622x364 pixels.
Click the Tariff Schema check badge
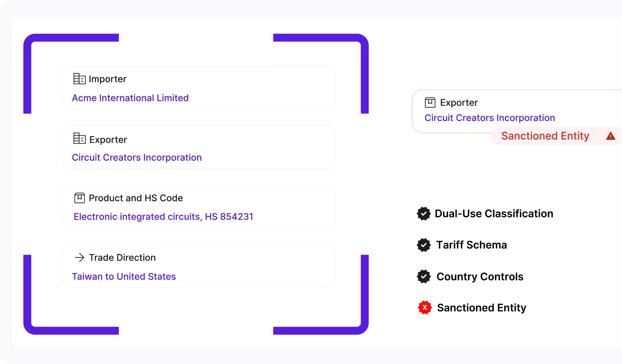pos(423,245)
